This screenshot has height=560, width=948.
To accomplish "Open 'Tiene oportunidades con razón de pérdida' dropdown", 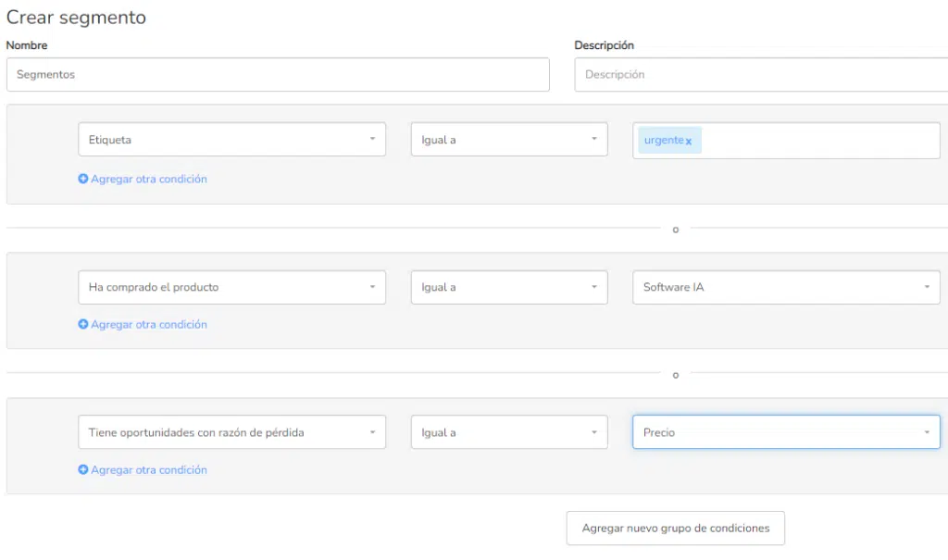I will point(232,432).
